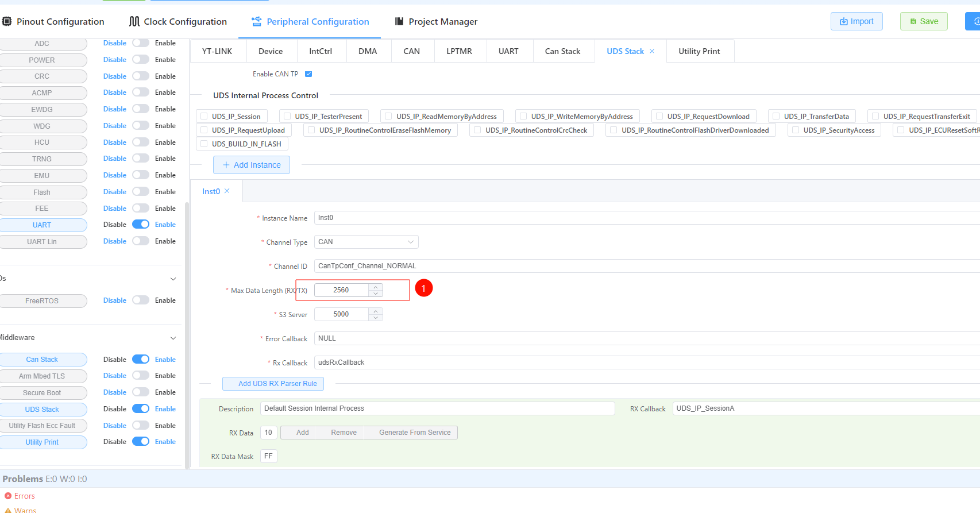Click the Pinout Configuration chip icon
Viewport: 980px width, 513px height.
(x=7, y=21)
